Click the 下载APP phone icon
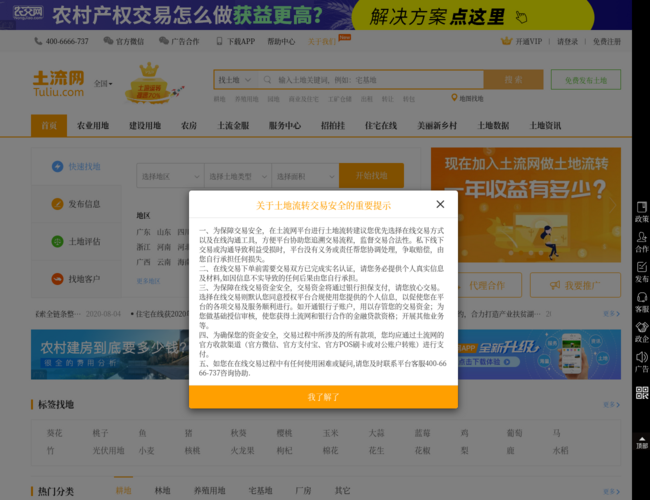The image size is (650, 500). coord(219,41)
